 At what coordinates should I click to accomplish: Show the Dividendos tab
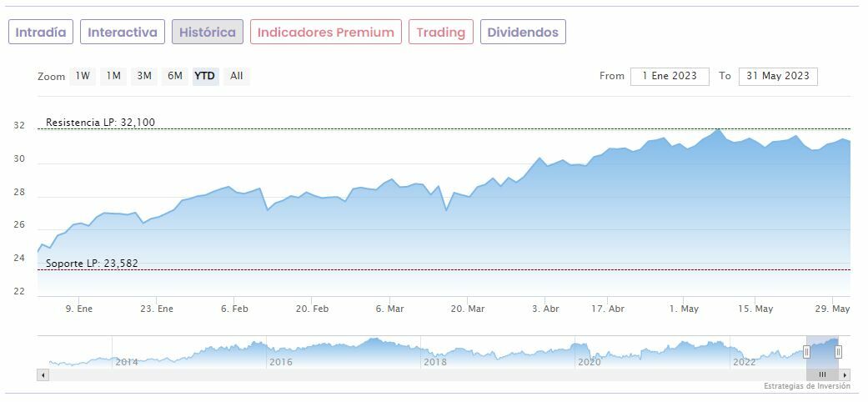[523, 33]
